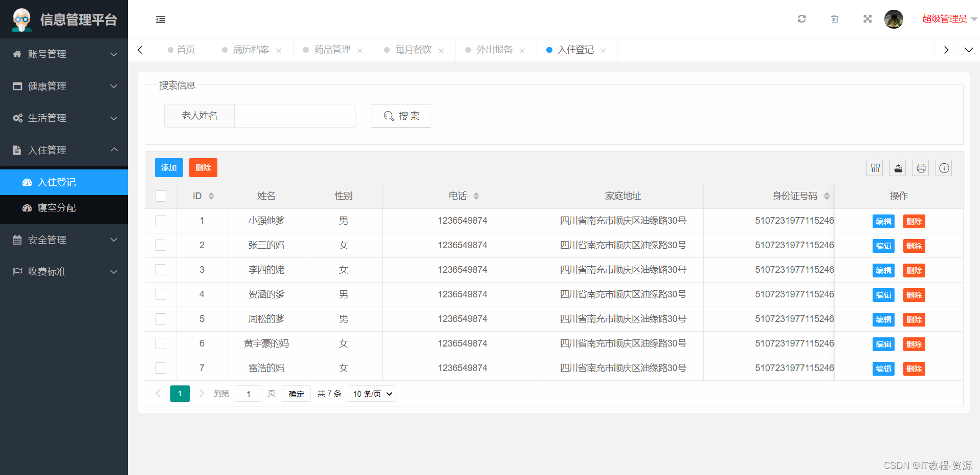The height and width of the screenshot is (475, 980).
Task: Select the 入住登记 sidebar item
Action: tap(64, 182)
